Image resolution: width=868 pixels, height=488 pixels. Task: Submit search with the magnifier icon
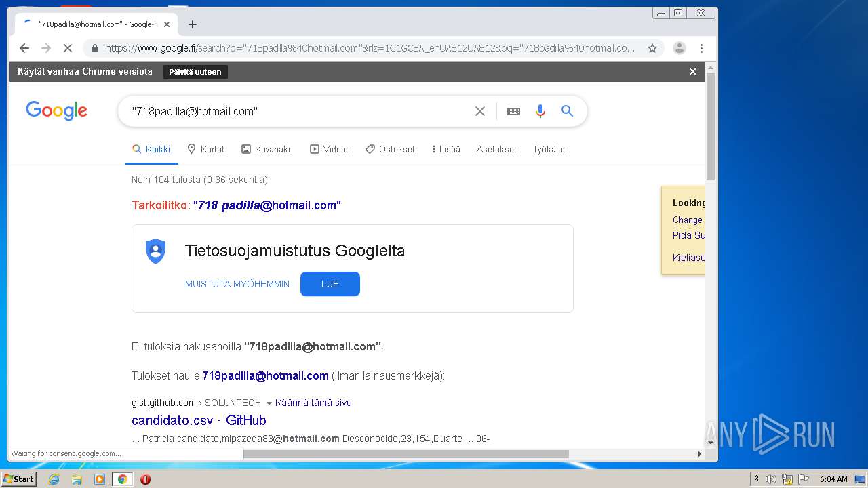pos(568,111)
